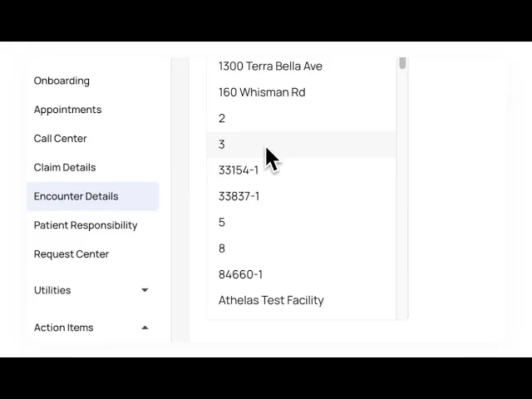532x399 pixels.
Task: Choose facility "33154-1" from list
Action: (239, 170)
